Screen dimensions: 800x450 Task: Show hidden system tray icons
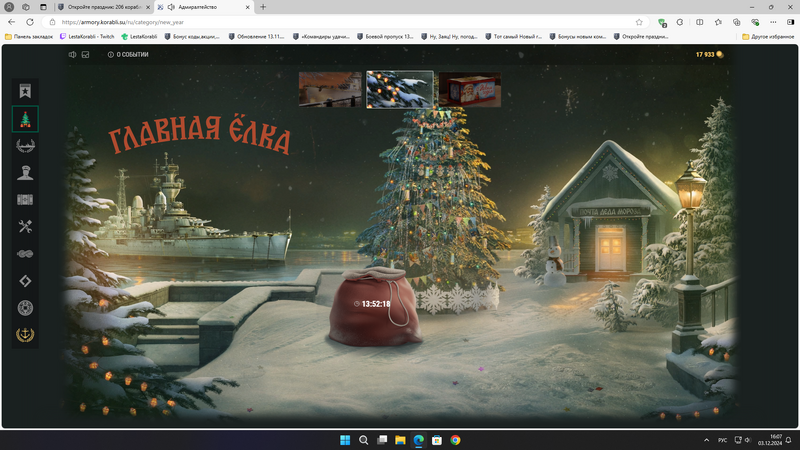tap(707, 440)
